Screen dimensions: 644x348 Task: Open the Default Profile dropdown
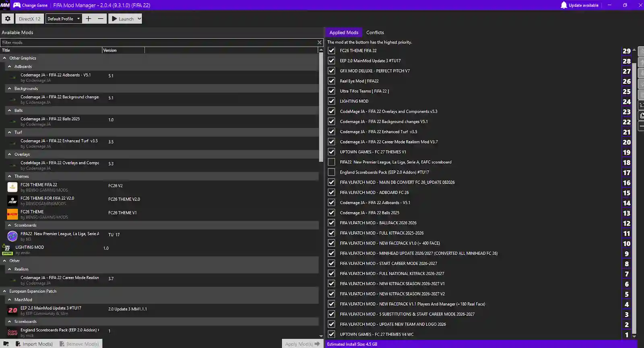tap(64, 19)
